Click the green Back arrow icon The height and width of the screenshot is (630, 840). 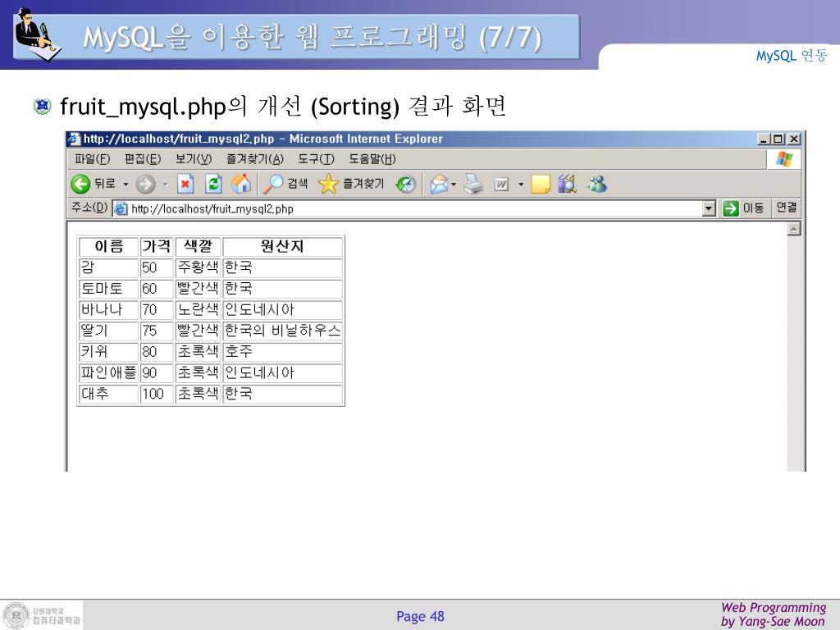pos(80,185)
